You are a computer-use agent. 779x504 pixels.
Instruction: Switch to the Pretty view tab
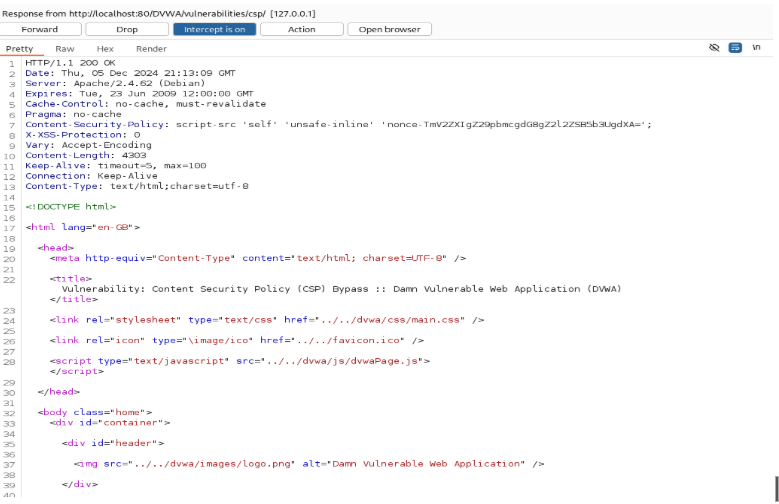19,48
